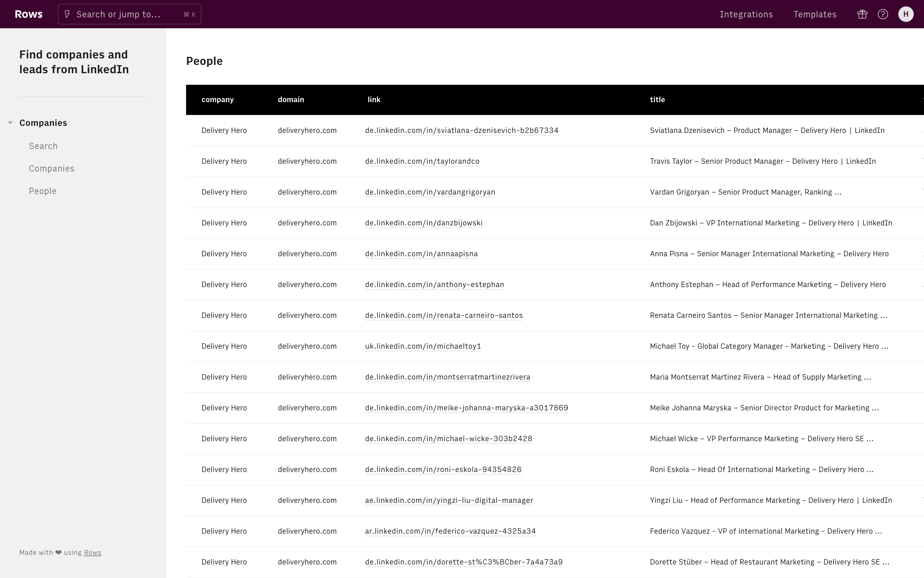924x578 pixels.
Task: Select the Travis Taylor Senior Product Manager cell
Action: coord(763,161)
